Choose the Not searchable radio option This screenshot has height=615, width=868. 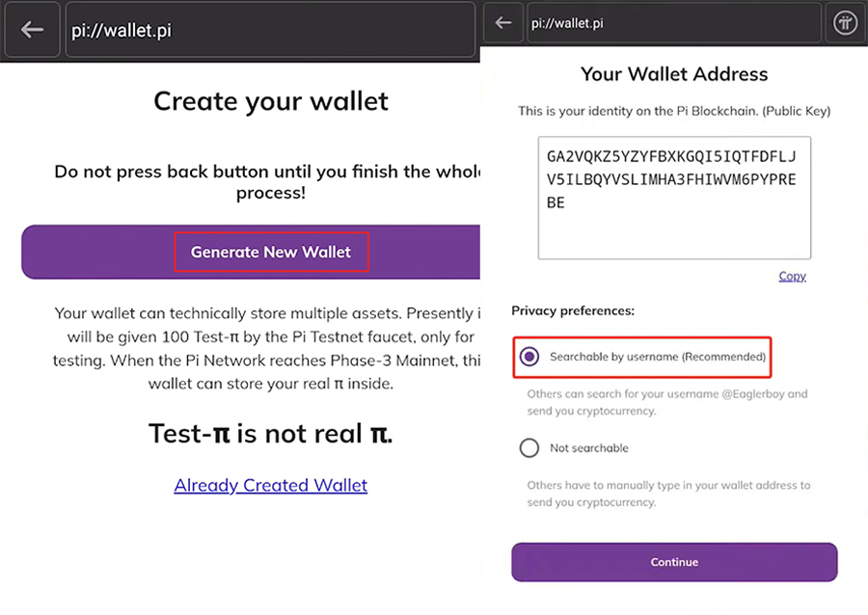click(x=529, y=448)
